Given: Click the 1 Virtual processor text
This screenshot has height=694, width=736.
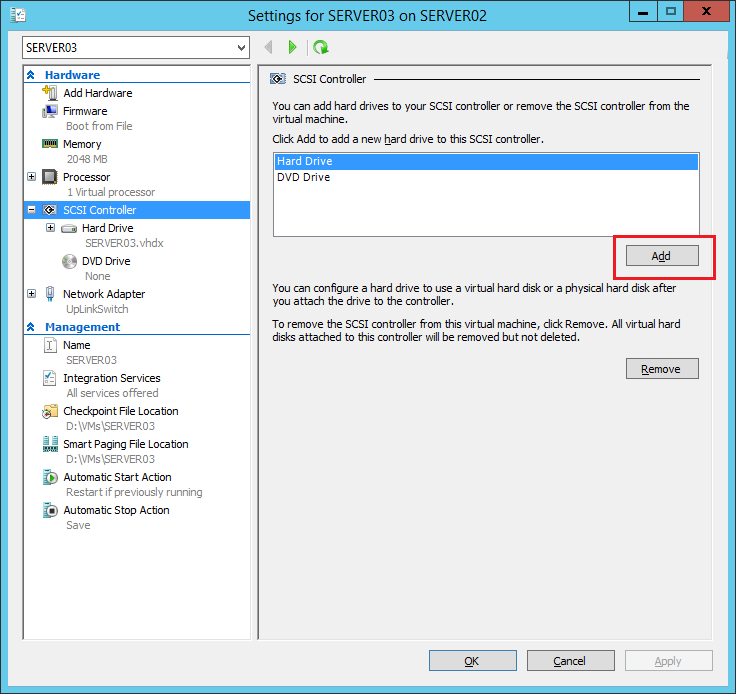Looking at the screenshot, I should tap(111, 192).
